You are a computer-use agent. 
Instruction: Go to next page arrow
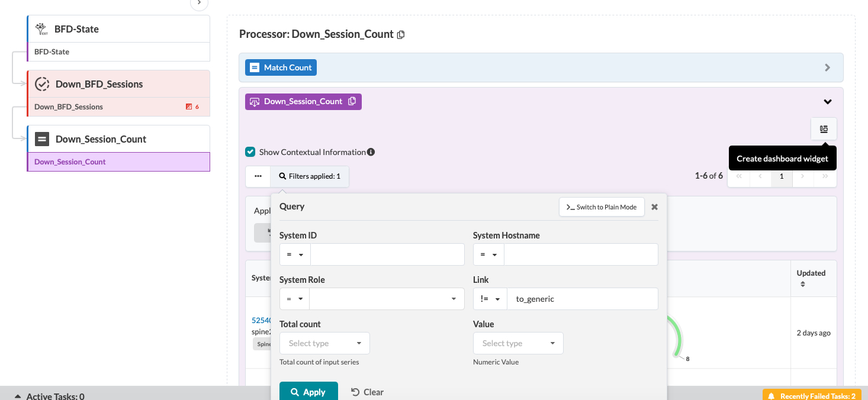(803, 176)
